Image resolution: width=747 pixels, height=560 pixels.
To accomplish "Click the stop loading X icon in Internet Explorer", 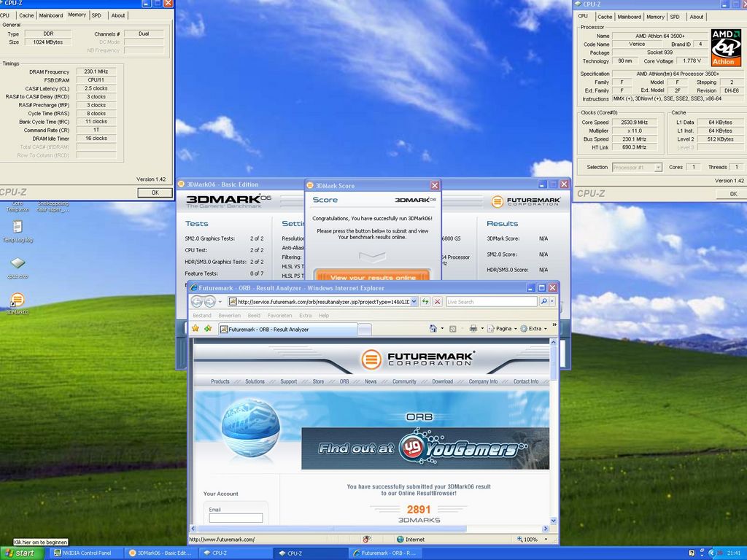I will click(438, 301).
